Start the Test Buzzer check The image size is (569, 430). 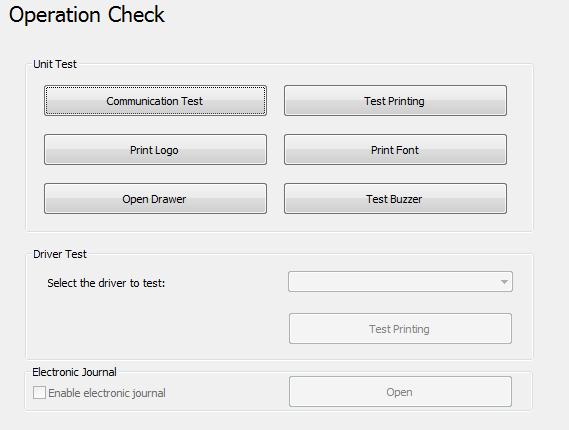click(395, 198)
